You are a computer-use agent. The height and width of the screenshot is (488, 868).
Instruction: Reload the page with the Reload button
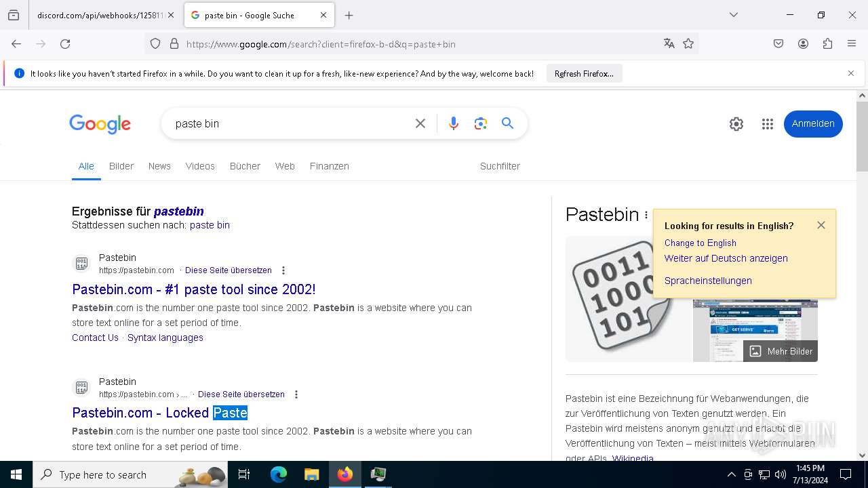coord(65,44)
